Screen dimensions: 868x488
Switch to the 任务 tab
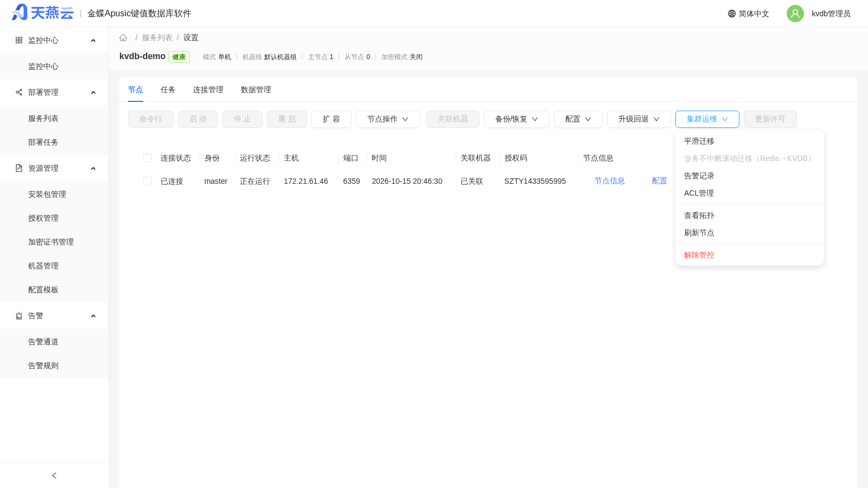coord(168,89)
